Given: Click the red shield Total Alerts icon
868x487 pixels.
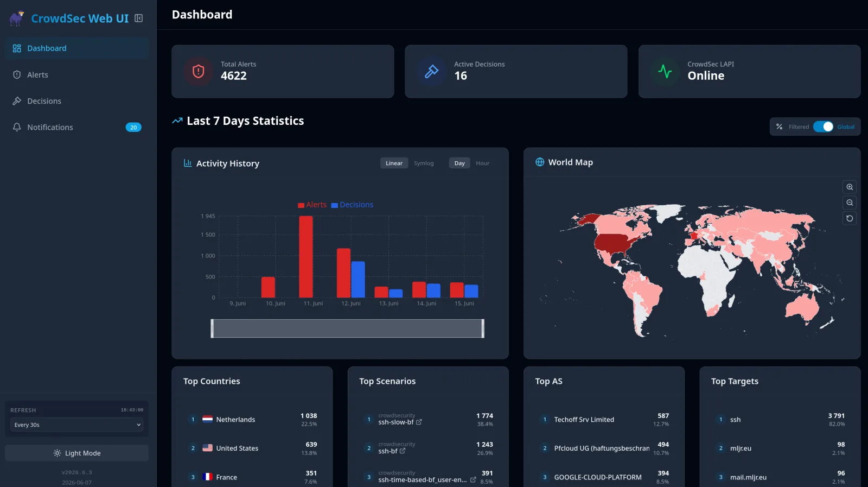Looking at the screenshot, I should 199,71.
